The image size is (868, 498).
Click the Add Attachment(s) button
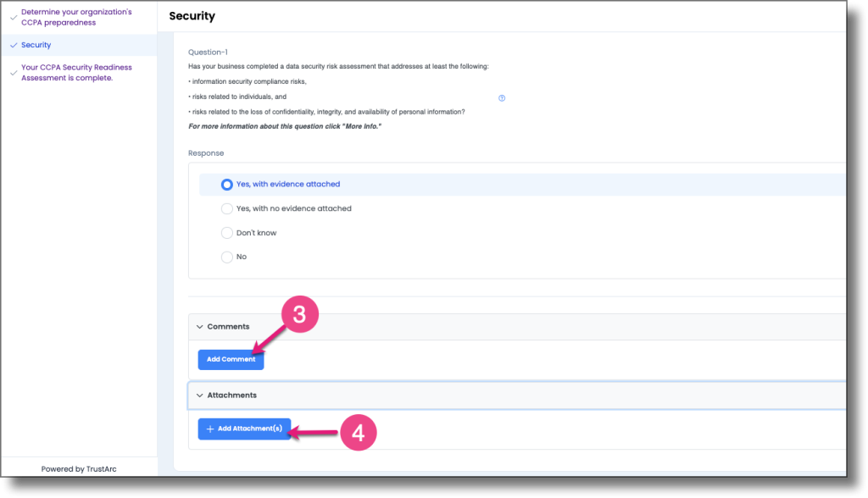[244, 429]
